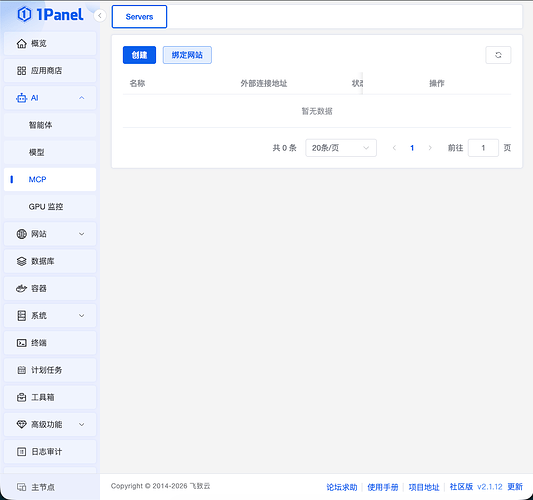Open 概览 home icon in sidebar
This screenshot has height=500, width=533.
click(x=21, y=44)
